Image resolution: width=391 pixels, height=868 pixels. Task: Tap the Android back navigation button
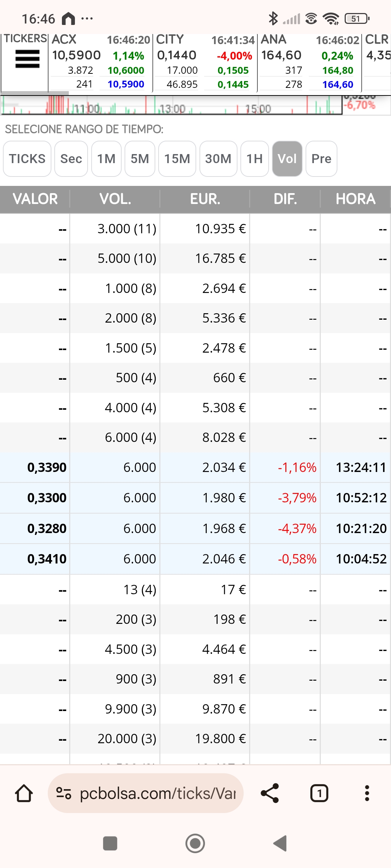pyautogui.click(x=280, y=843)
